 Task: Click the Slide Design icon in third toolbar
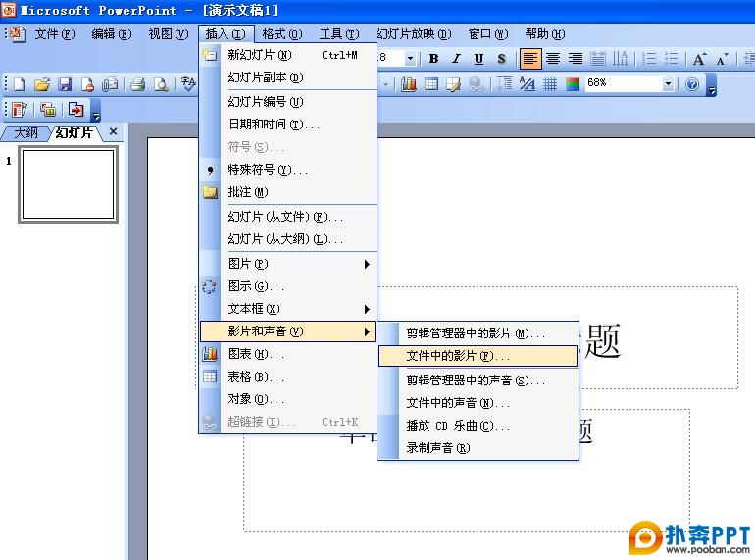click(20, 110)
